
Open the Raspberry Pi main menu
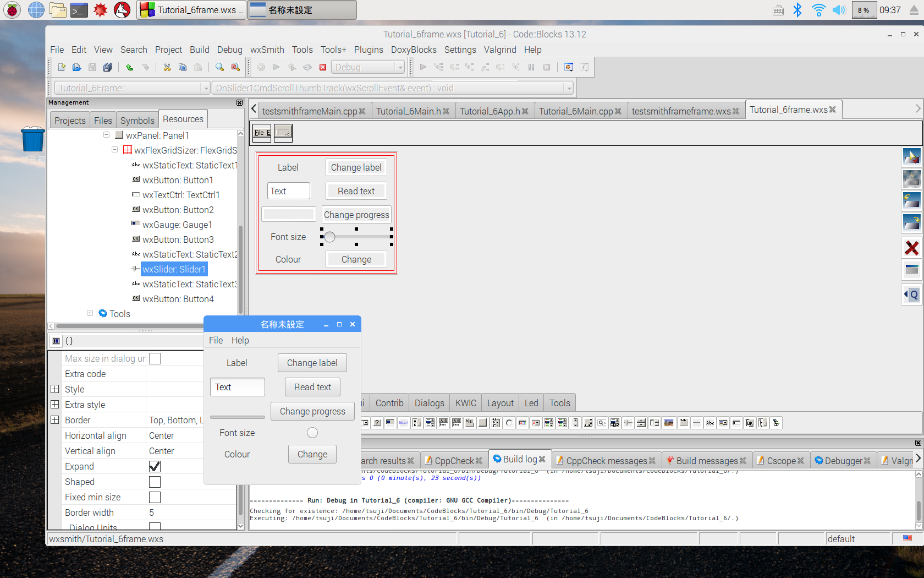(12, 10)
